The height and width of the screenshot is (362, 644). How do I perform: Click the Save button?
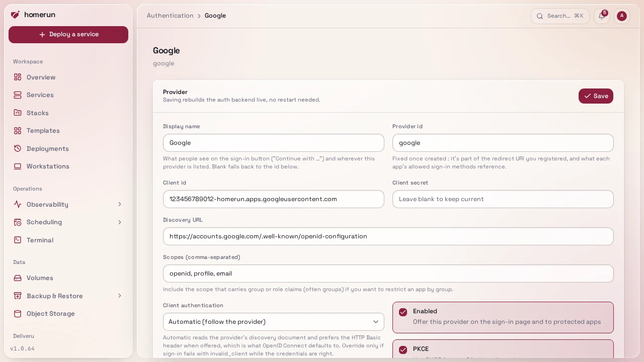[596, 96]
